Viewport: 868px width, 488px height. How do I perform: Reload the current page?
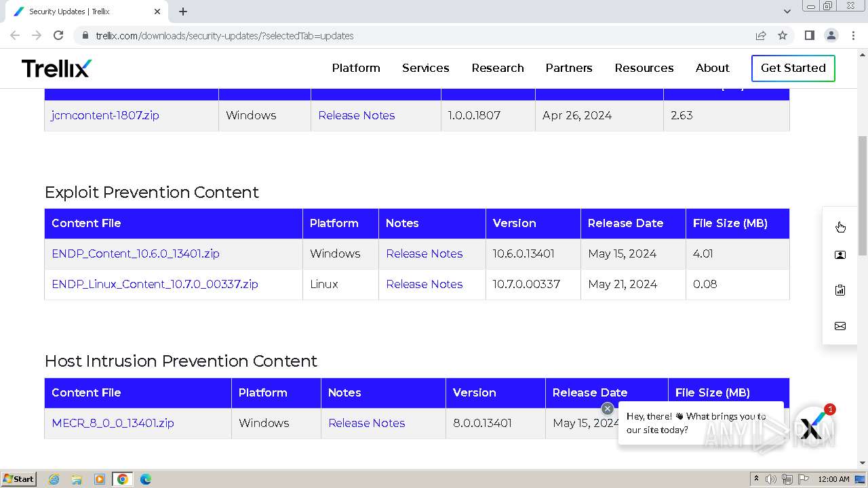click(x=58, y=35)
